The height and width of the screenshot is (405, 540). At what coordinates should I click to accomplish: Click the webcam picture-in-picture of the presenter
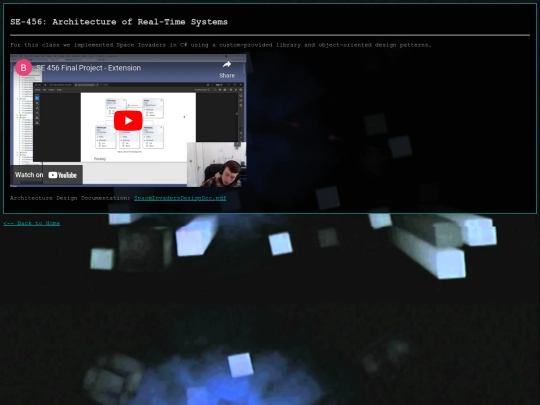tap(217, 164)
